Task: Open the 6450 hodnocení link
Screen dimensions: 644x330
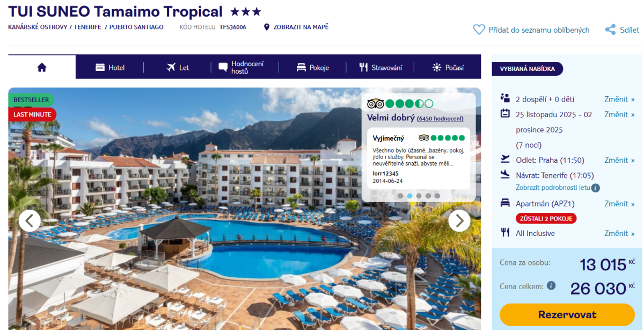Action: [x=440, y=119]
